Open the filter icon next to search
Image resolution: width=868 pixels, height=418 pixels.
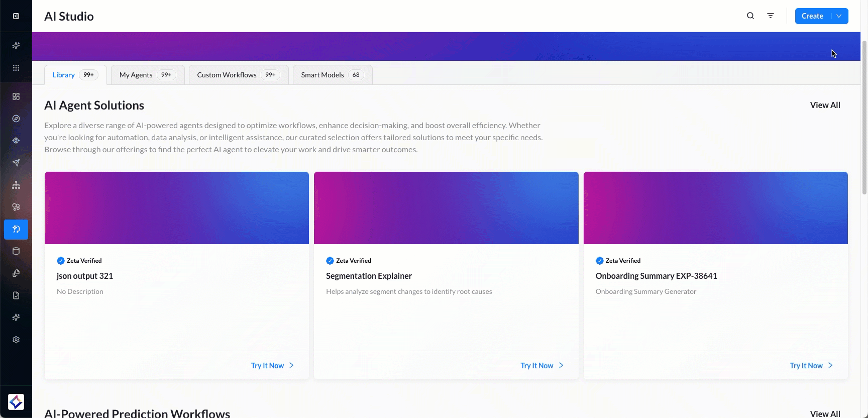pos(771,16)
